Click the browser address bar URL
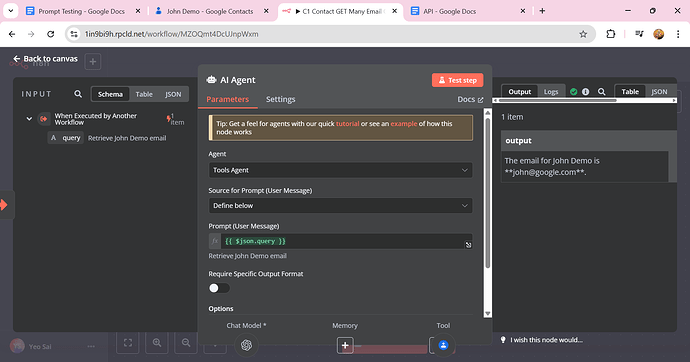The height and width of the screenshot is (362, 690). [x=171, y=34]
